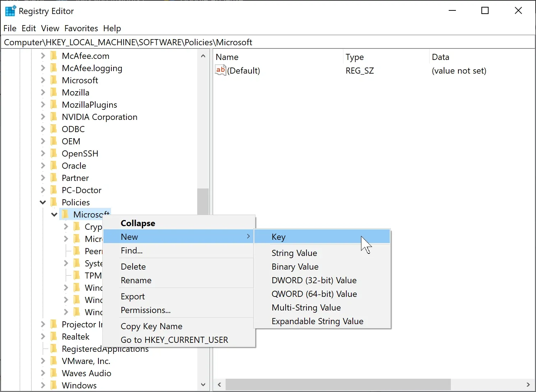Screen dimensions: 536x392
Task: Click the PC-Doctor folder icon
Action: 54,190
